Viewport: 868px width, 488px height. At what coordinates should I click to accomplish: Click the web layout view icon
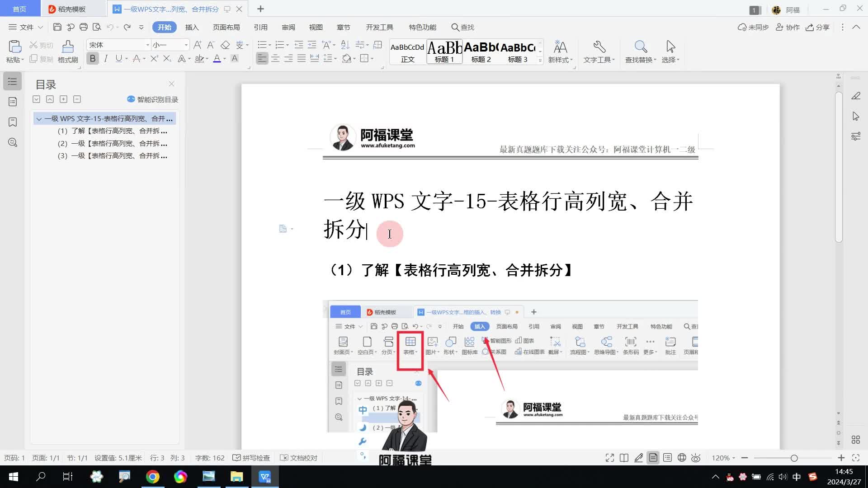click(682, 458)
